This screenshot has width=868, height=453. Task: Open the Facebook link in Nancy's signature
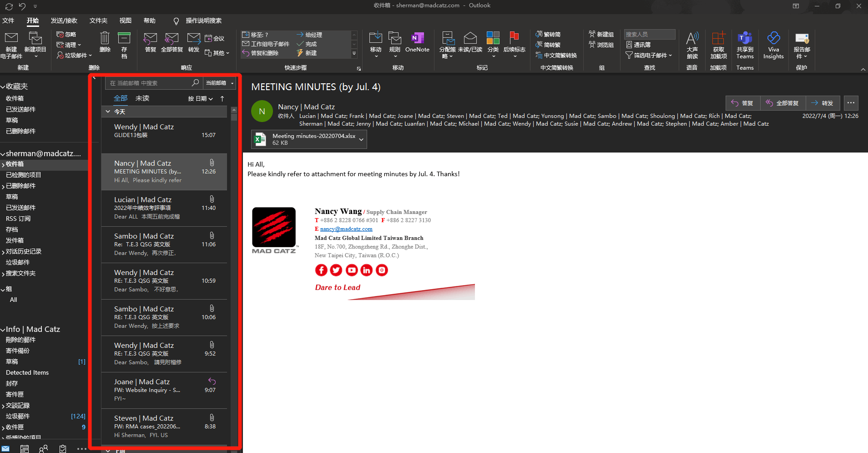point(321,270)
